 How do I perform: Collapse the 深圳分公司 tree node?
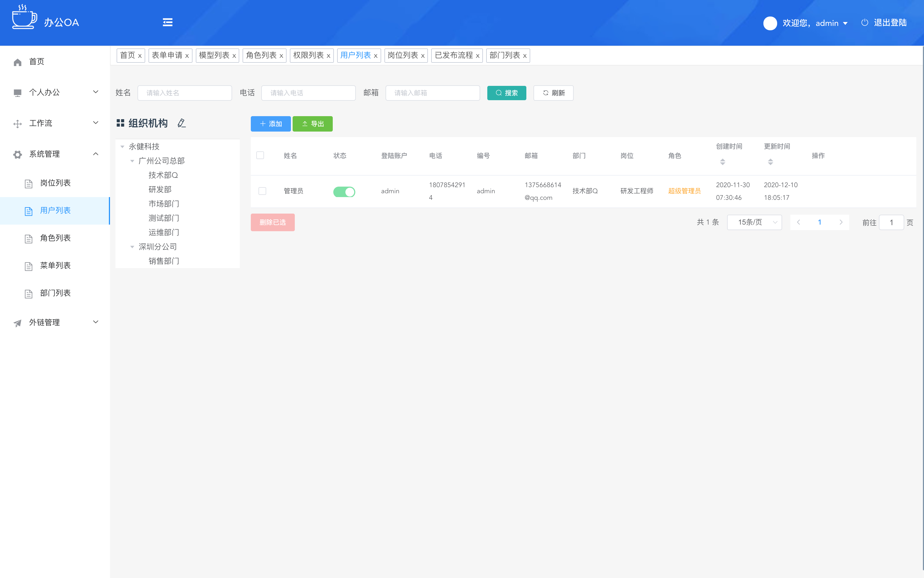pos(132,247)
